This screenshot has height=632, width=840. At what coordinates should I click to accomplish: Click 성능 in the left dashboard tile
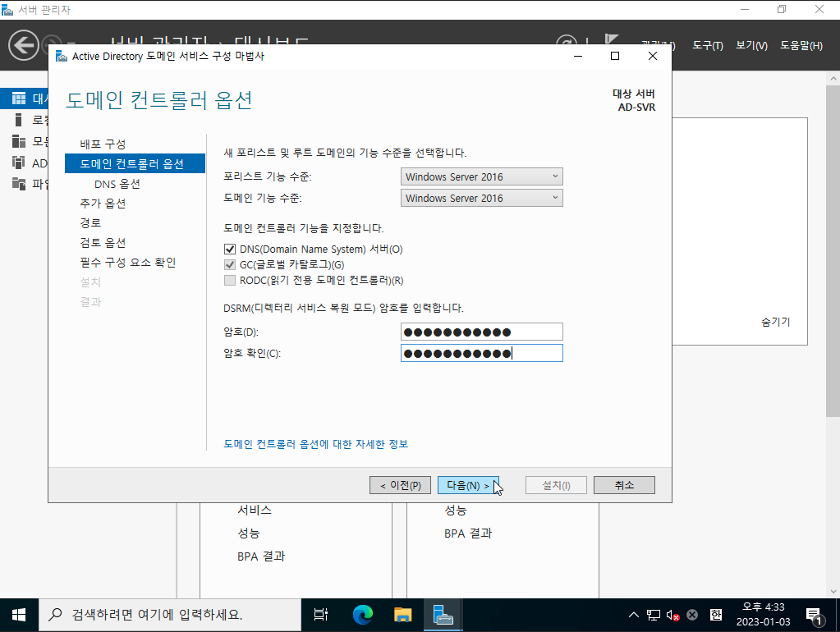249,534
